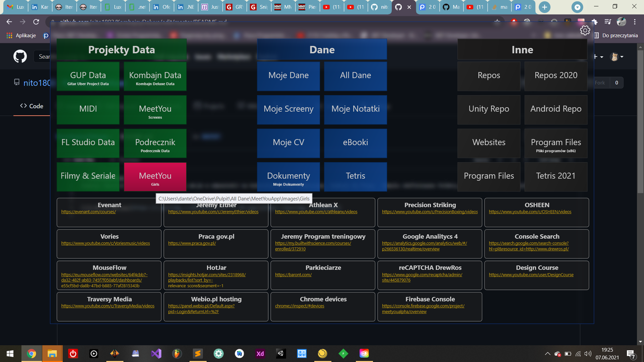Click the GitHub search field

42,57
